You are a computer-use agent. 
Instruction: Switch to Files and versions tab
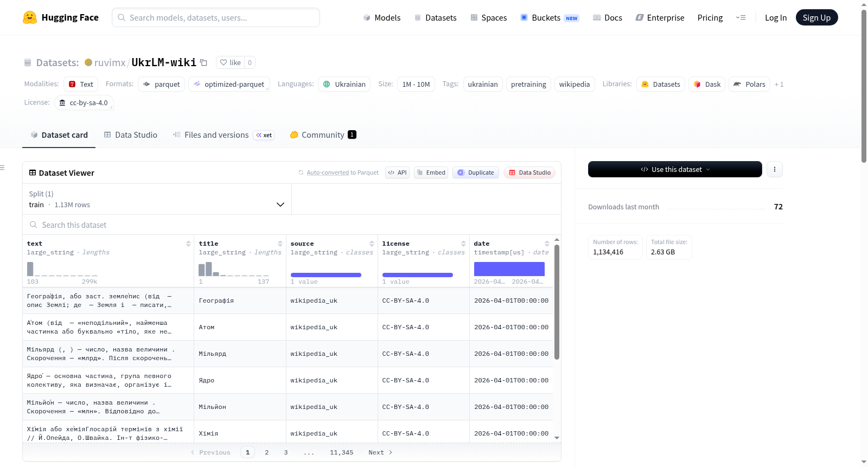point(224,135)
